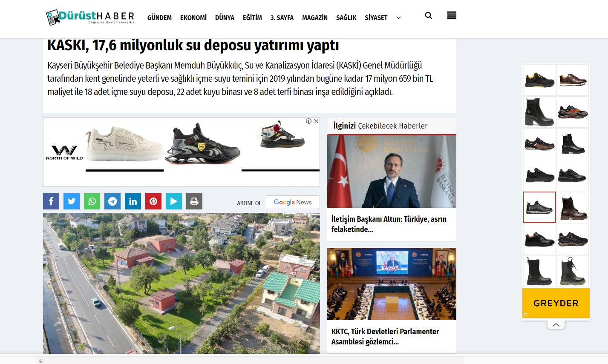
Task: Open İletişim Başkanı Altun headline
Action: 389,224
